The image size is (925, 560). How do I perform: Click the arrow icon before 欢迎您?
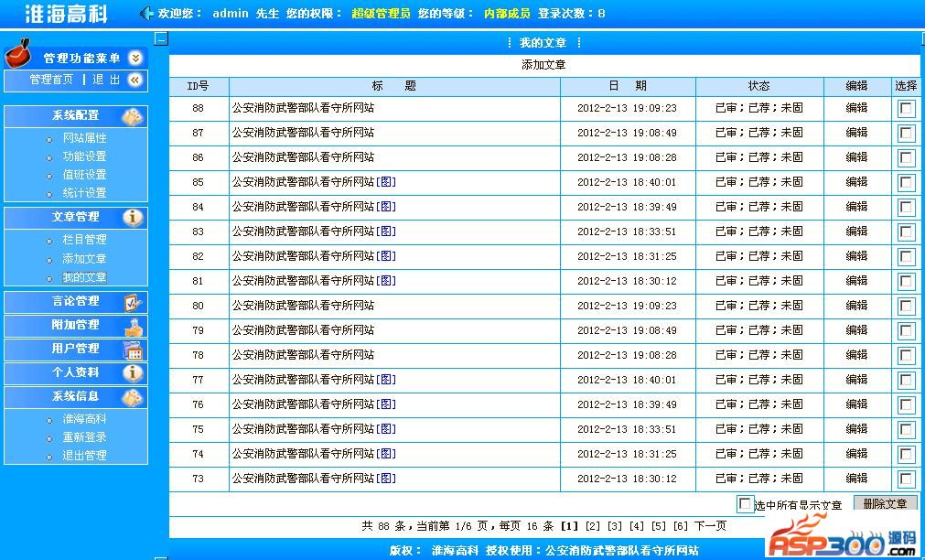tap(146, 13)
